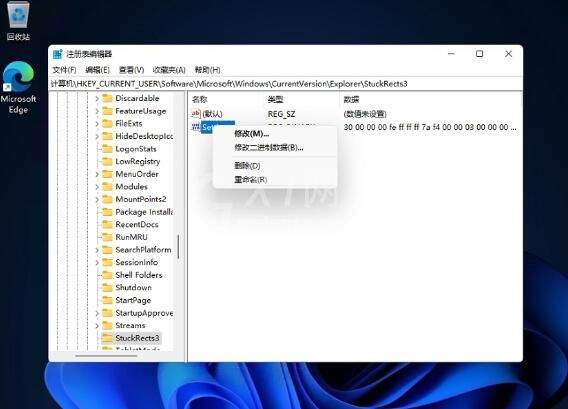Click the SearchPlatform folder icon
Screen dimensions: 568x409
(107, 250)
